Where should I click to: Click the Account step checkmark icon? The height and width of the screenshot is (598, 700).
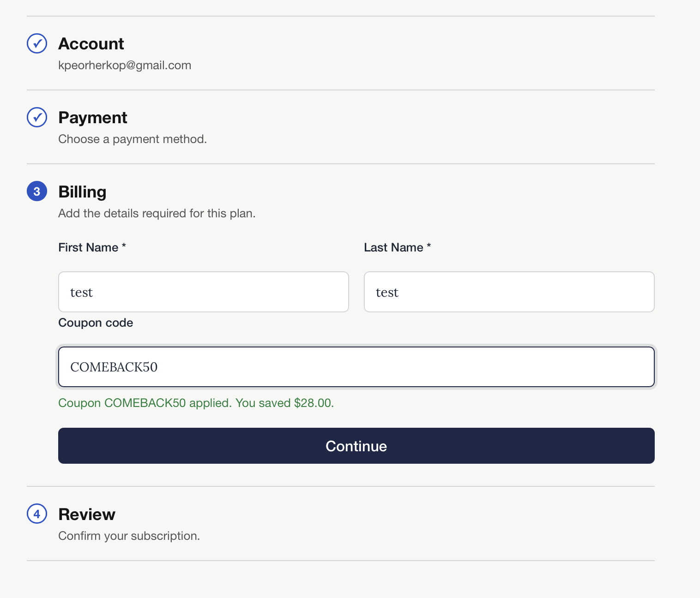tap(37, 43)
